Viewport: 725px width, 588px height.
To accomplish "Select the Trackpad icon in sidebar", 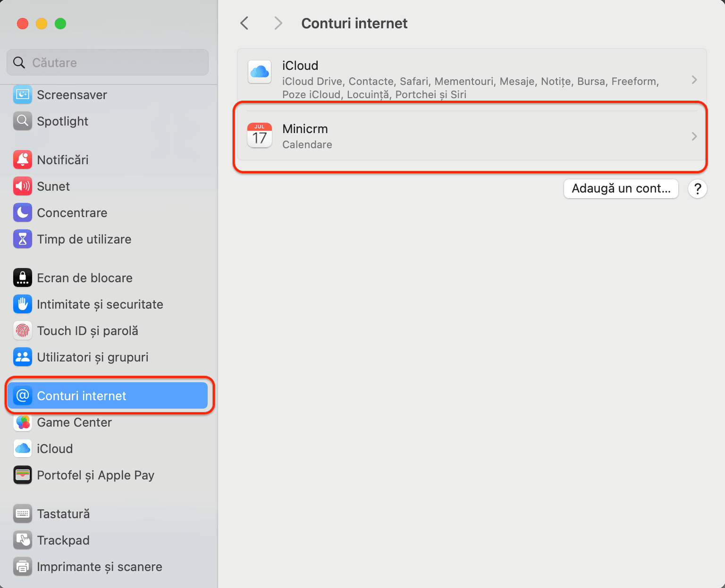I will [x=23, y=540].
